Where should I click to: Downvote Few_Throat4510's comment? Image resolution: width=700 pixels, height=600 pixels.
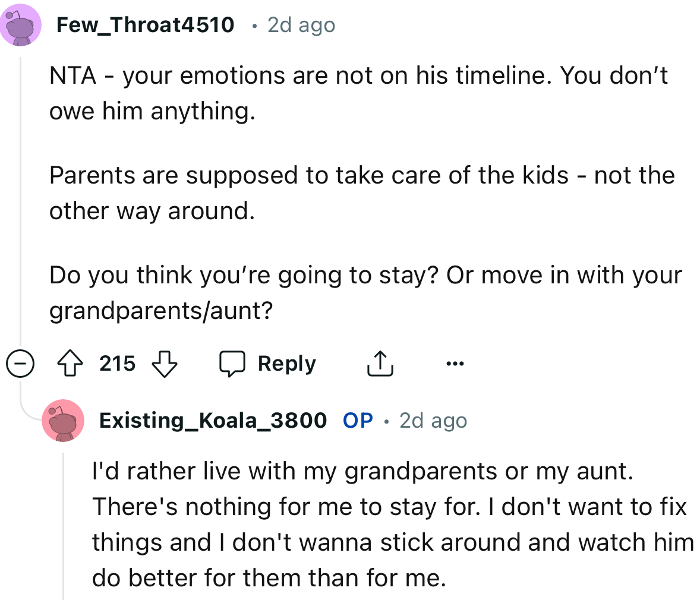coord(165,363)
